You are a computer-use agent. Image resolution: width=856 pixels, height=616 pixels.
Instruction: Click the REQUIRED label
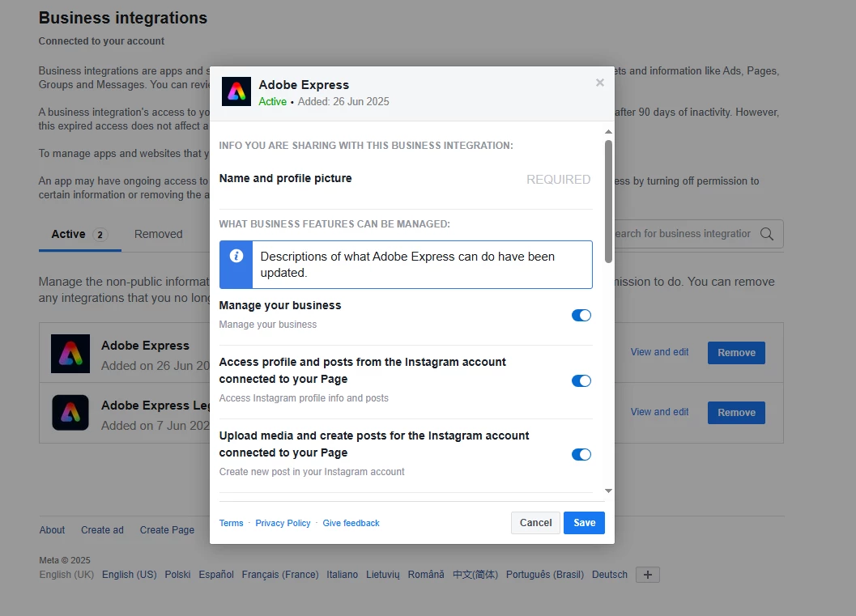558,180
